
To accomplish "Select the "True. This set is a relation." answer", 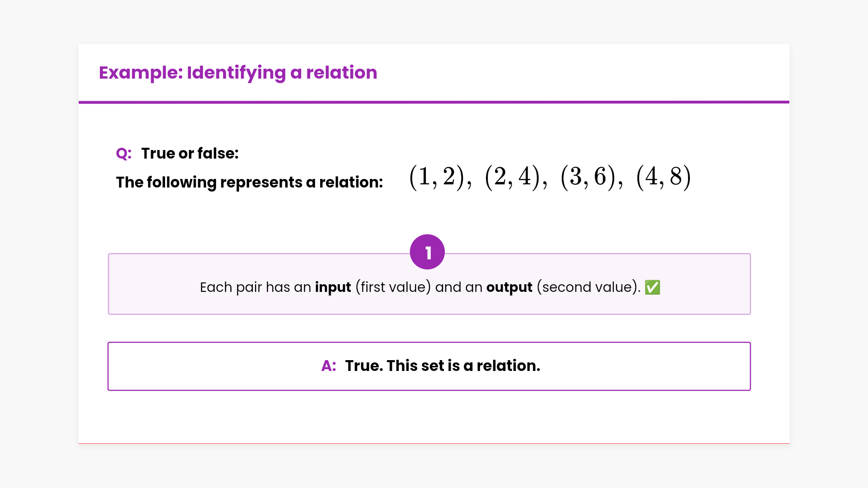I will pos(443,366).
